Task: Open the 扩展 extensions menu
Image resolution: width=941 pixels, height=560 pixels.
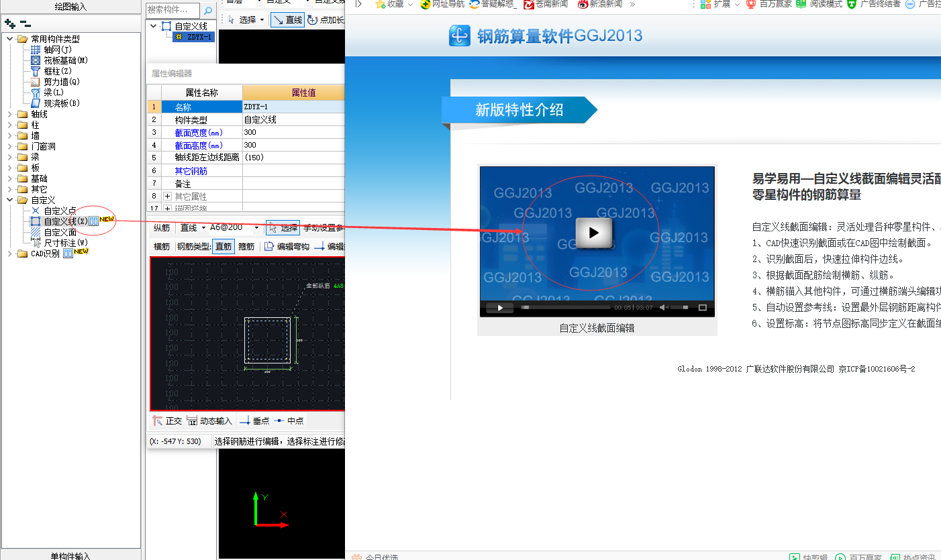Action: tap(720, 4)
